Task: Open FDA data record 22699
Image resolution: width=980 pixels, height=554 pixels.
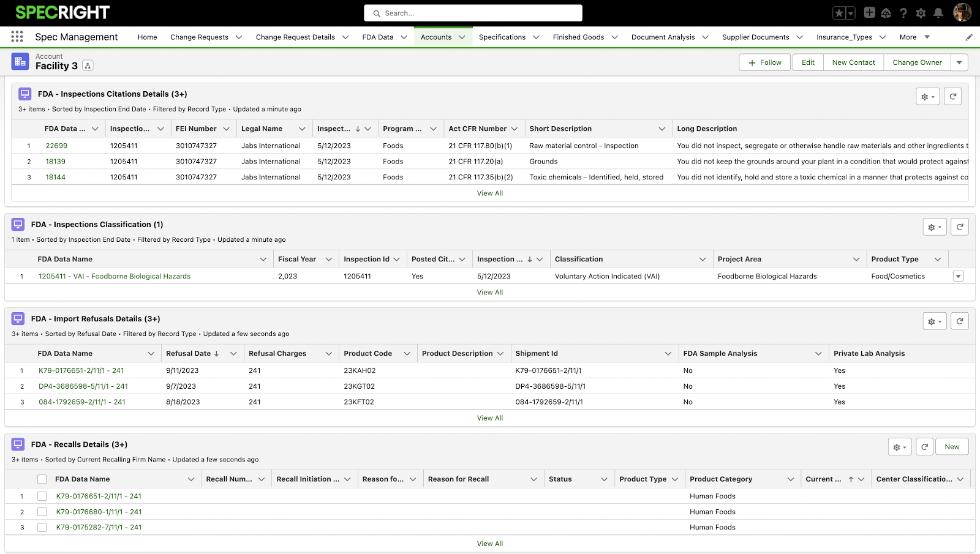Action: coord(56,146)
